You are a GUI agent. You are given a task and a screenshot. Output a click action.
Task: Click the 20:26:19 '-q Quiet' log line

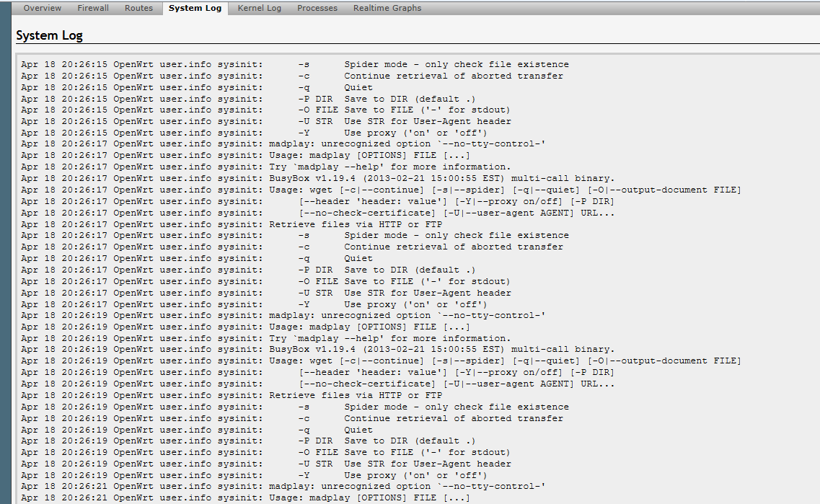(x=197, y=430)
